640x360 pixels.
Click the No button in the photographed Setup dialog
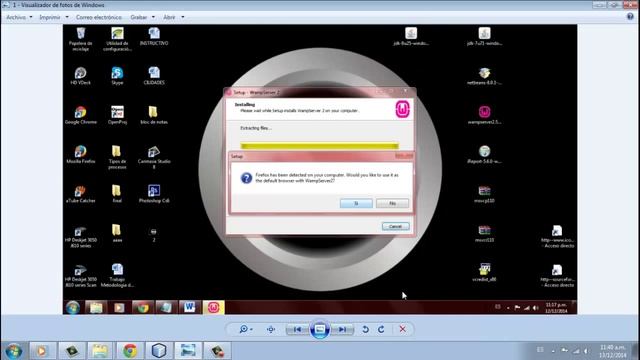click(392, 203)
